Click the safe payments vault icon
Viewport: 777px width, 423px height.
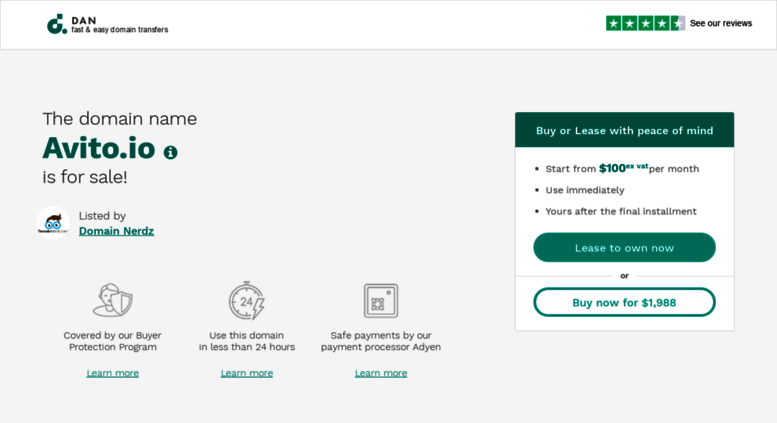click(381, 301)
